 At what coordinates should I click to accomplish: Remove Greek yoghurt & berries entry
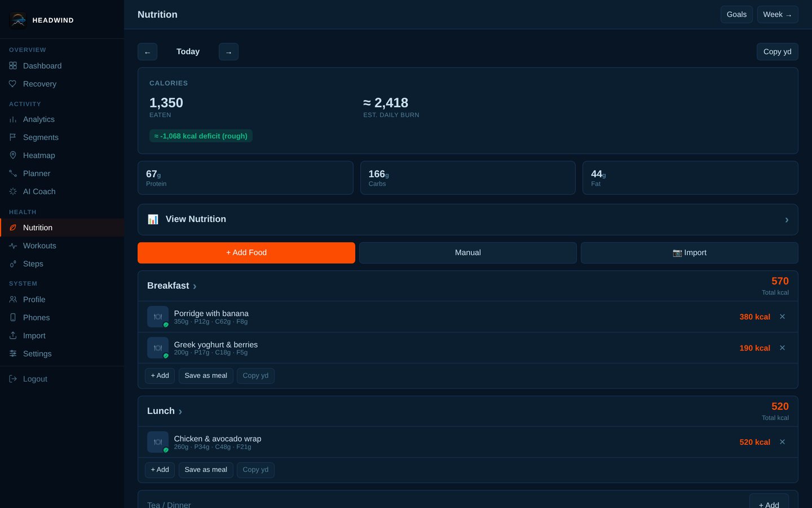[x=782, y=348]
